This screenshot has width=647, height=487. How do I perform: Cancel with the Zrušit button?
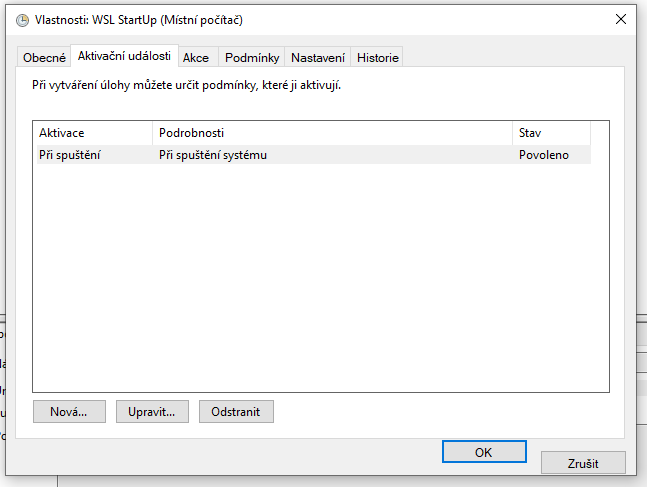[583, 463]
